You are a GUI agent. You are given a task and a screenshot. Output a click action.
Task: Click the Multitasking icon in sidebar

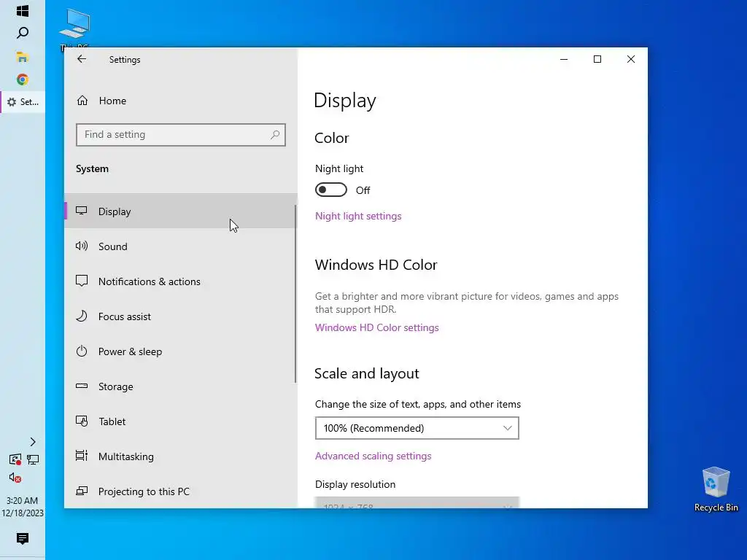coord(82,456)
